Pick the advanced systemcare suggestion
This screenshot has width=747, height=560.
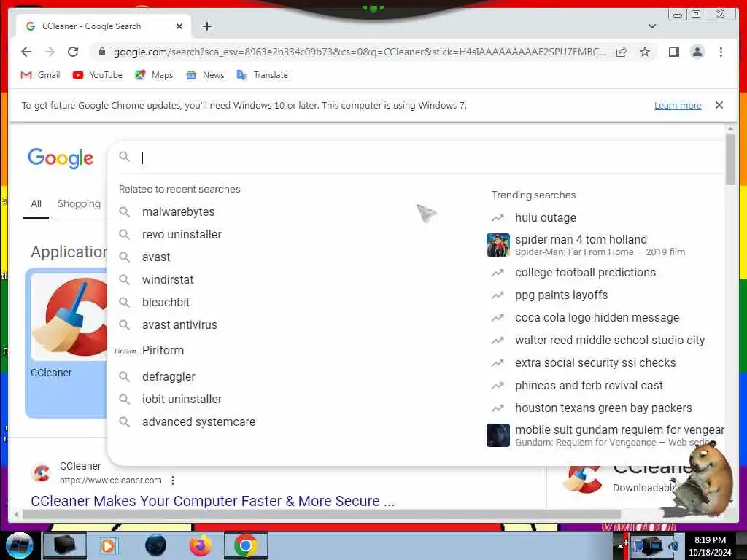[x=198, y=422]
